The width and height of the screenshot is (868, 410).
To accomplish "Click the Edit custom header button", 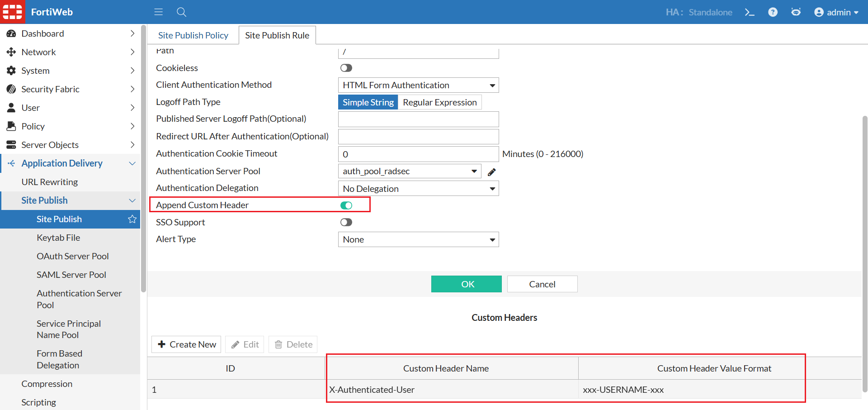I will (x=245, y=344).
